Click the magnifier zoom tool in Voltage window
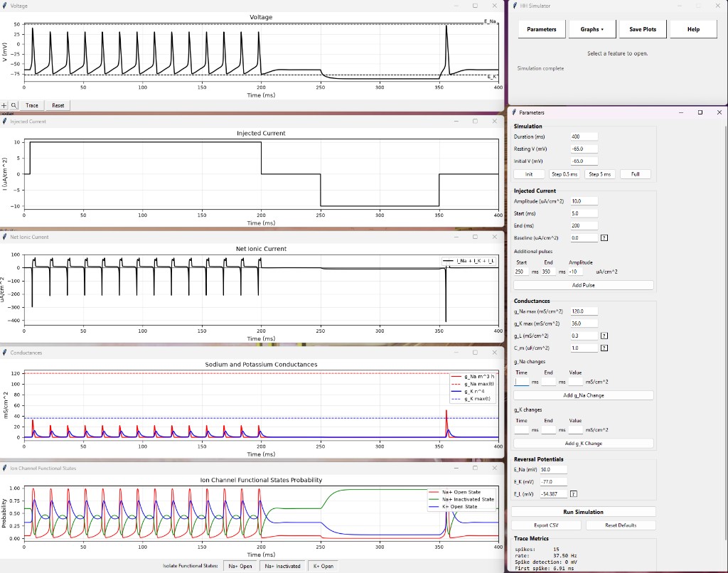 (x=14, y=105)
